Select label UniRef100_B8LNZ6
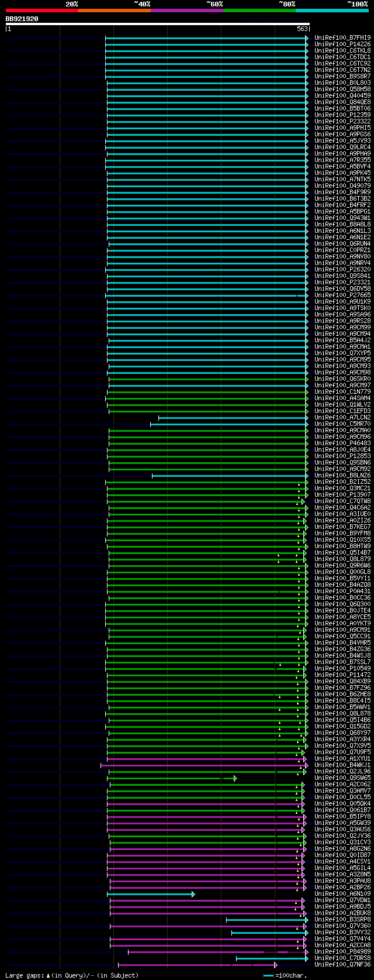 342,475
